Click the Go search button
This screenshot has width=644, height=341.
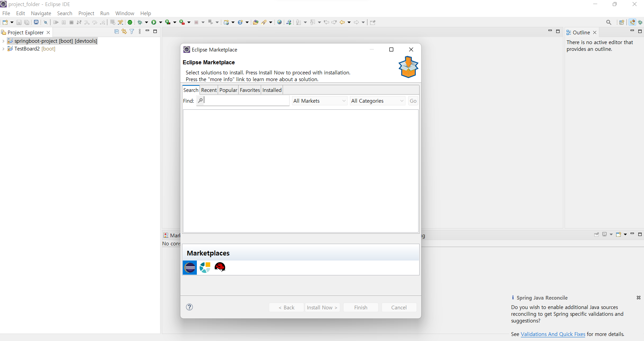413,101
